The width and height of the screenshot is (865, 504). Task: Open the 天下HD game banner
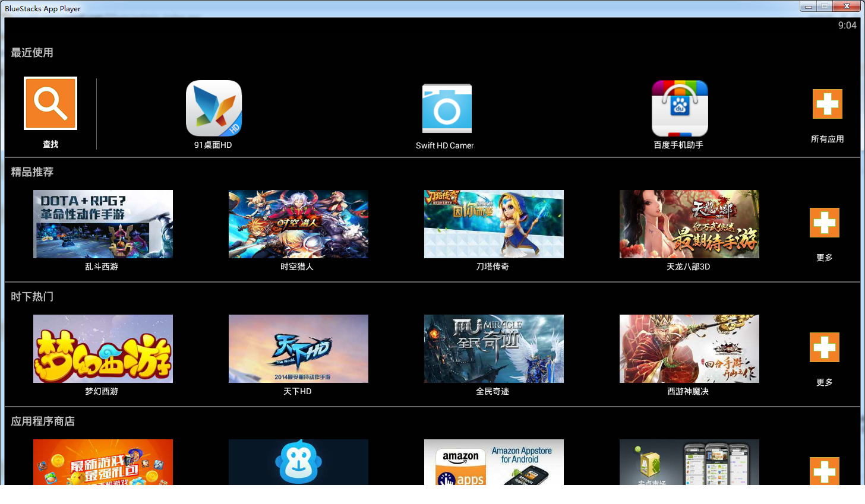(x=298, y=348)
